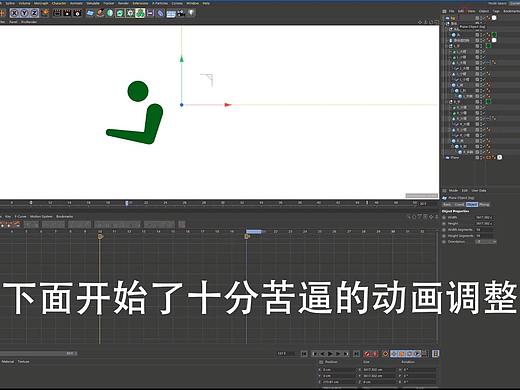The image size is (520, 390).
Task: Click the red Record Active Objects button
Action: click(x=367, y=354)
